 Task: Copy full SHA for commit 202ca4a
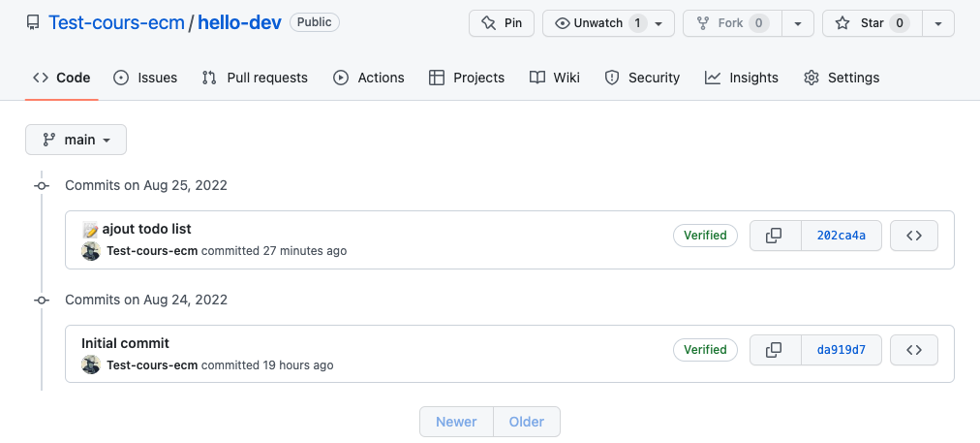[x=775, y=236]
